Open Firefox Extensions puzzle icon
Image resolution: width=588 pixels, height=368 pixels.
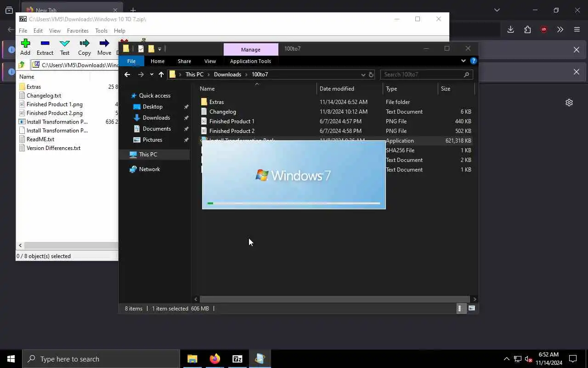coord(527,29)
